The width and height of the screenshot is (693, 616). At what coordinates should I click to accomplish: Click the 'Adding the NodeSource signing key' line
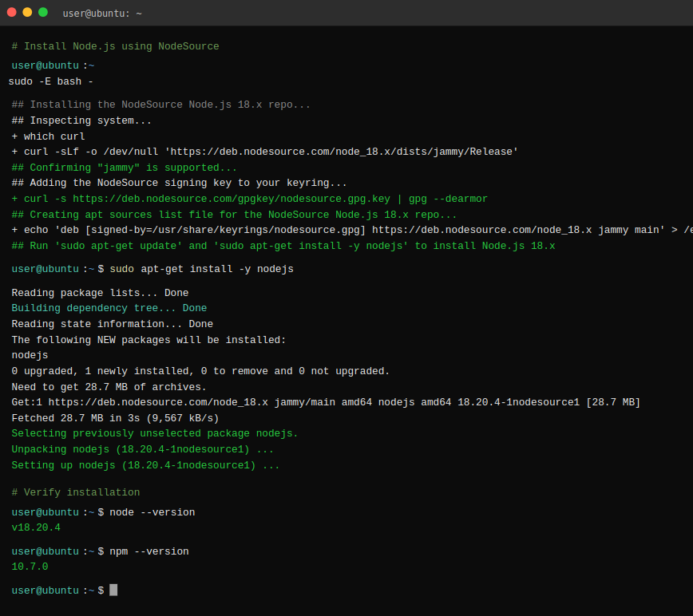(x=179, y=183)
